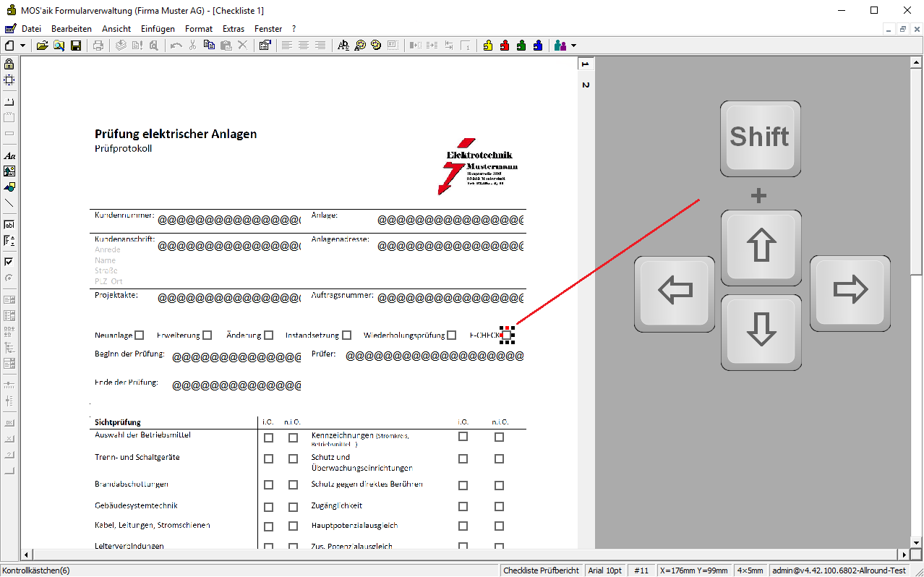Select the text label 'Aa' tool

point(9,155)
